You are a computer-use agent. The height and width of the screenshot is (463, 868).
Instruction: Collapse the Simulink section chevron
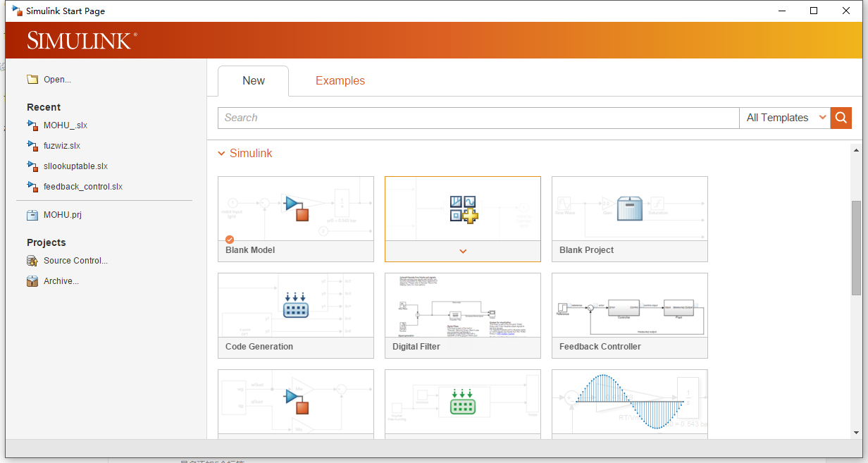tap(222, 154)
